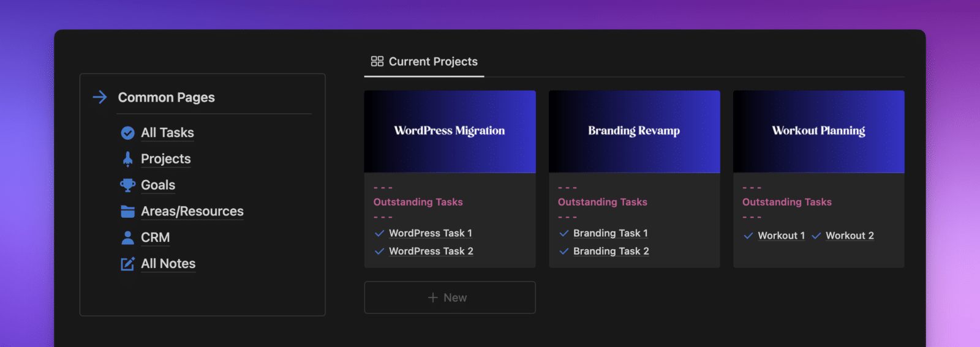
Task: Open WordPress Task 1
Action: pyautogui.click(x=430, y=233)
